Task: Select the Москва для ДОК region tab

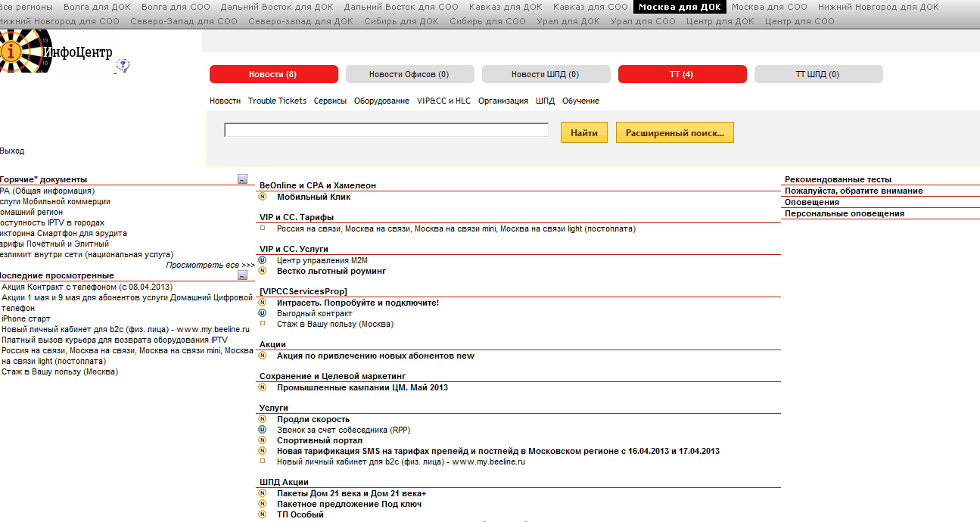Action: point(680,7)
